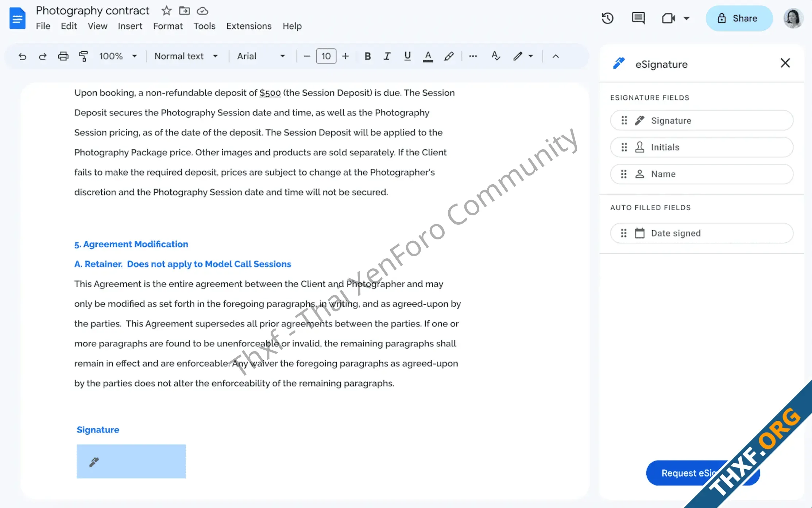
Task: Click the pen icon inside signature box
Action: tap(94, 462)
